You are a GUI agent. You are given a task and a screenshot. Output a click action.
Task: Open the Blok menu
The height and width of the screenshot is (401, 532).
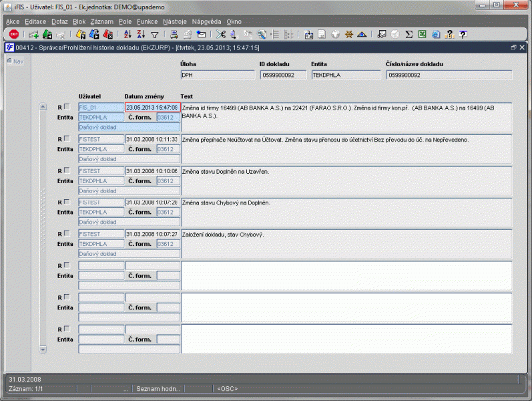coord(79,22)
